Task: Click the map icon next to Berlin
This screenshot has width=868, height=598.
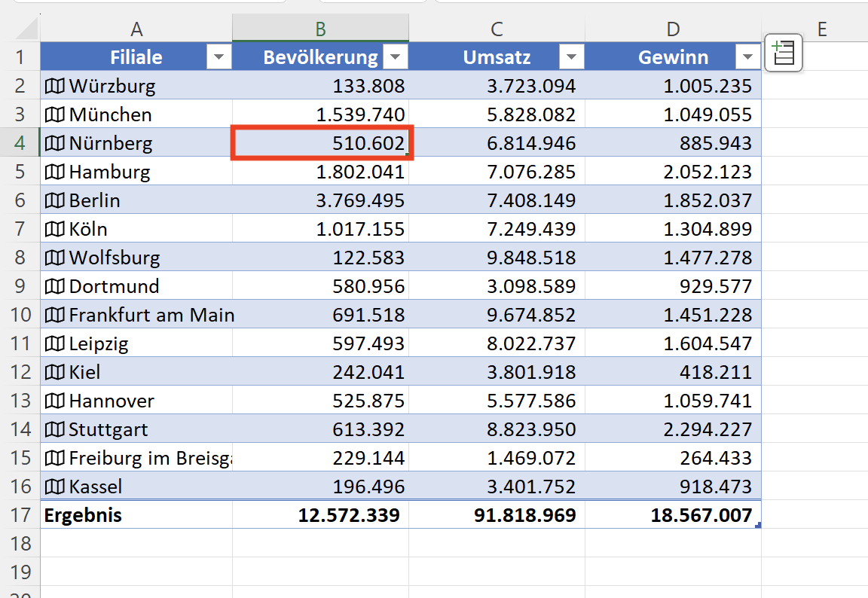Action: pos(55,200)
